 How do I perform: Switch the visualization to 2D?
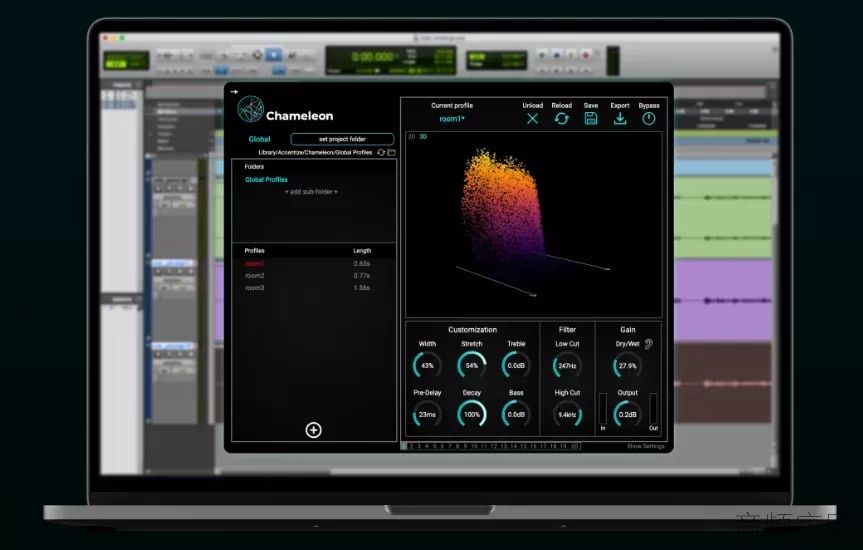(411, 137)
